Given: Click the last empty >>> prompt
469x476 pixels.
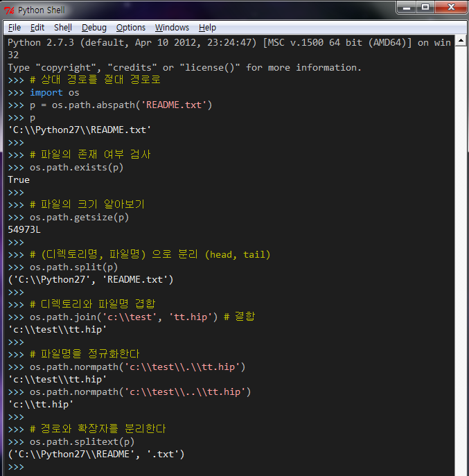Looking at the screenshot, I should [x=16, y=466].
